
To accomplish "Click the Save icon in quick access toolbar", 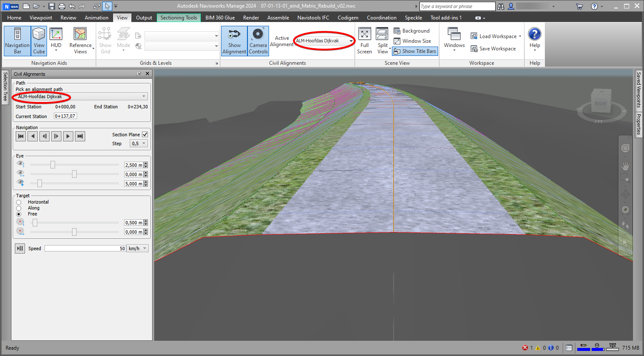I will click(x=52, y=6).
